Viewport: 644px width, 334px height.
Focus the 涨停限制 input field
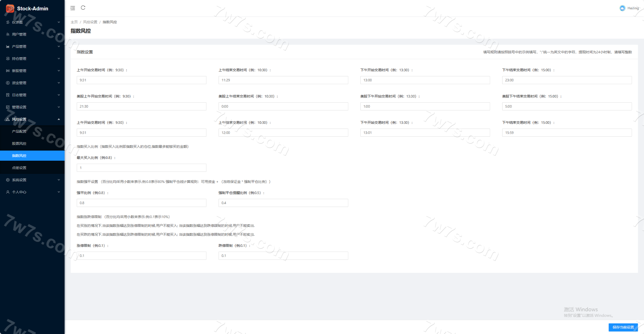(141, 256)
